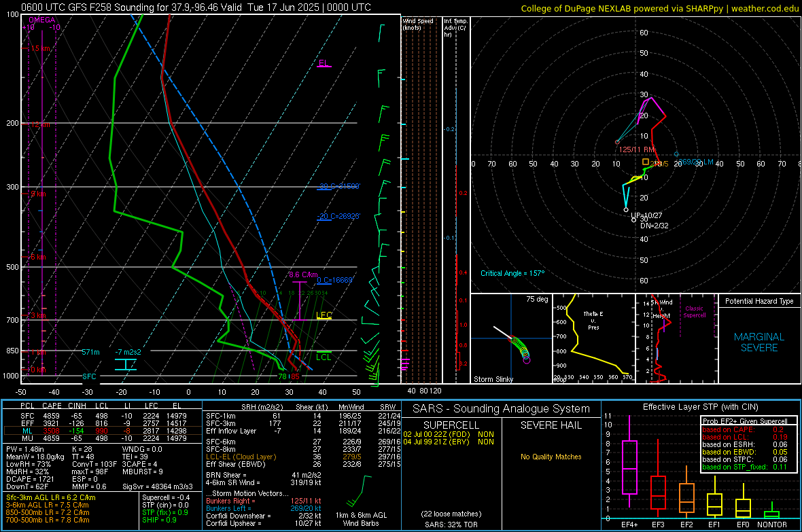Viewport: 802px width, 532px height.
Task: Select the 0 C=16669' freezing level label
Action: click(x=335, y=280)
